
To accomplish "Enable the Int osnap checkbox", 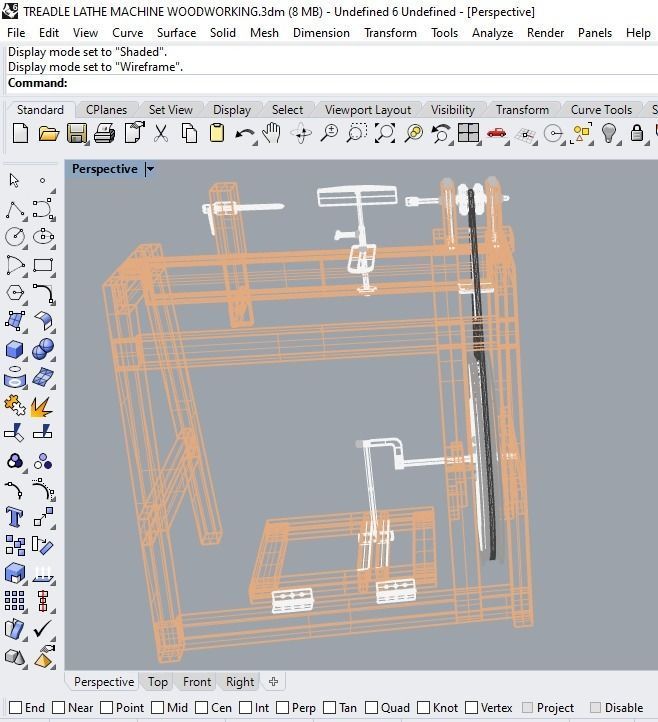I will coord(245,708).
